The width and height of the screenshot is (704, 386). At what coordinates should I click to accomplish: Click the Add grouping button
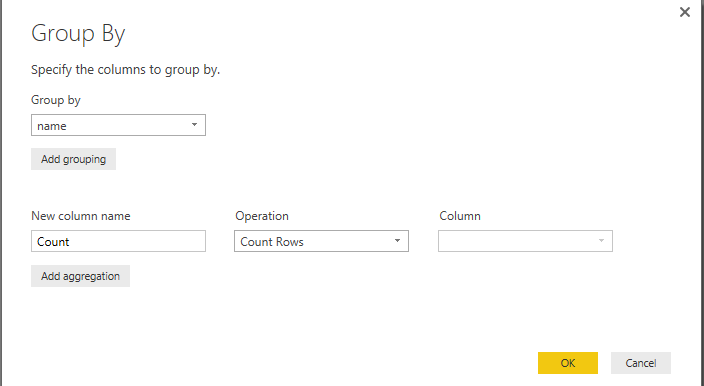click(x=73, y=159)
